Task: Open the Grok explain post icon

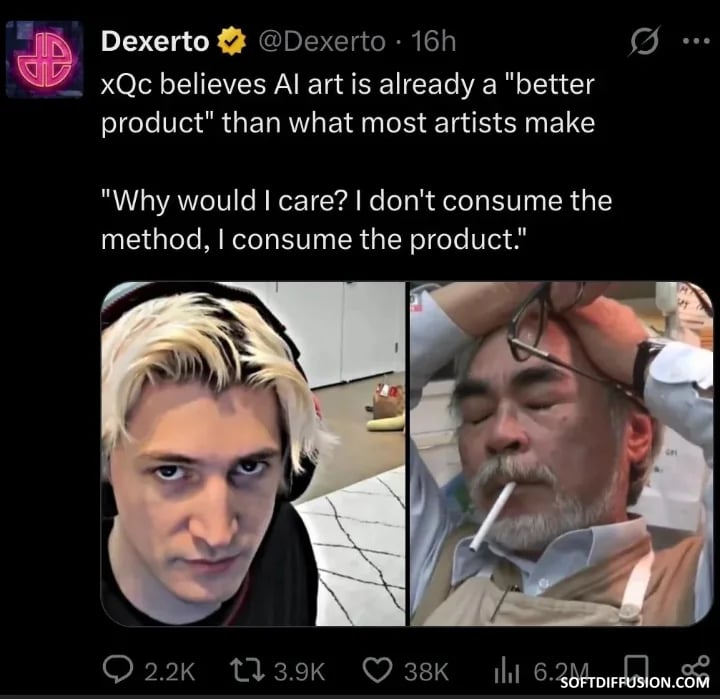Action: (x=645, y=41)
